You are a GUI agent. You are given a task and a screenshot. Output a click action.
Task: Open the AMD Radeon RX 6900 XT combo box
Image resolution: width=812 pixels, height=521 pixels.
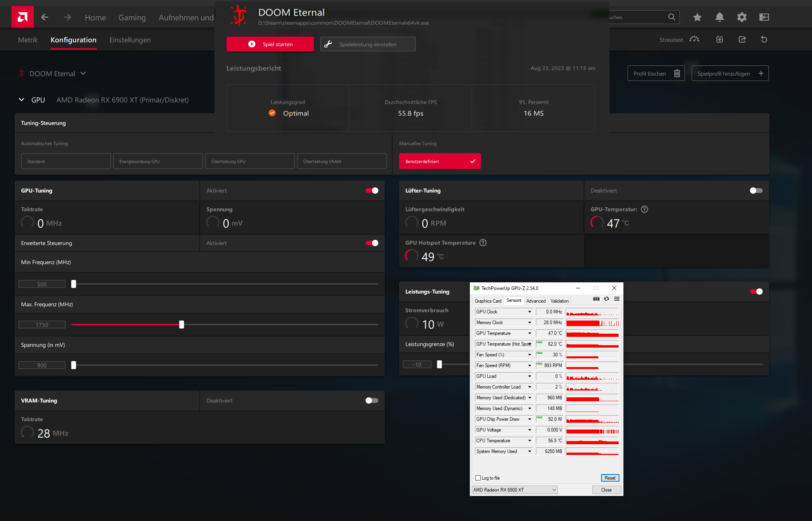coord(515,490)
